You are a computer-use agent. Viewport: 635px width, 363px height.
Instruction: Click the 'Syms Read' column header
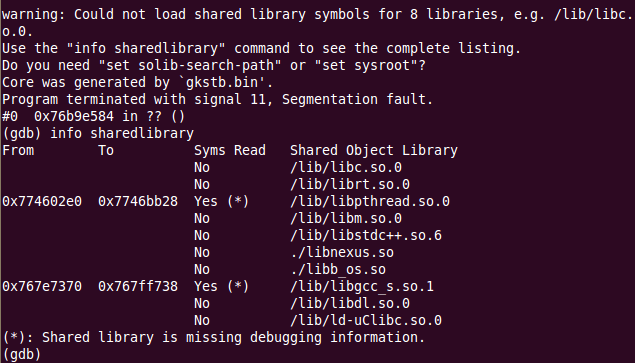point(230,150)
